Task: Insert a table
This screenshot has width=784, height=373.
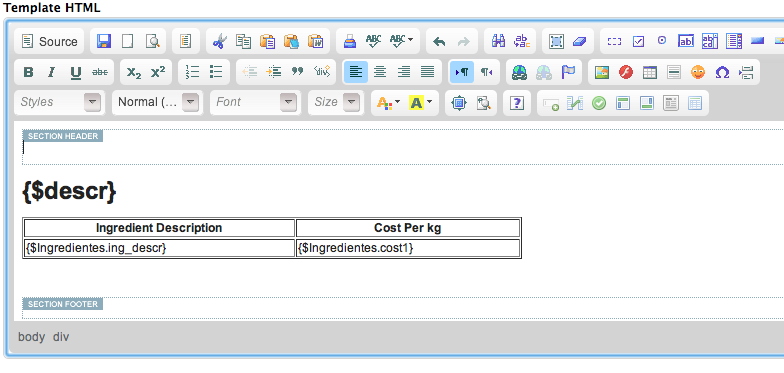Action: click(650, 72)
